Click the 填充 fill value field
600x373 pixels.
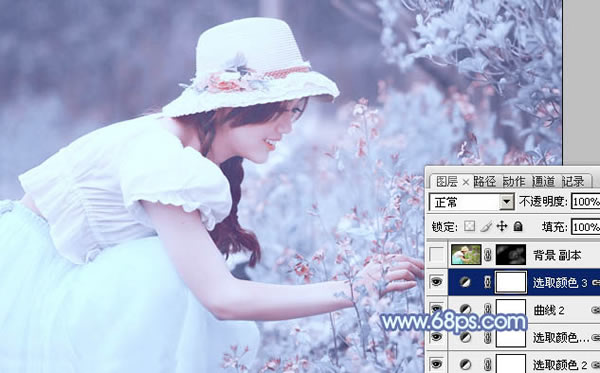(585, 227)
